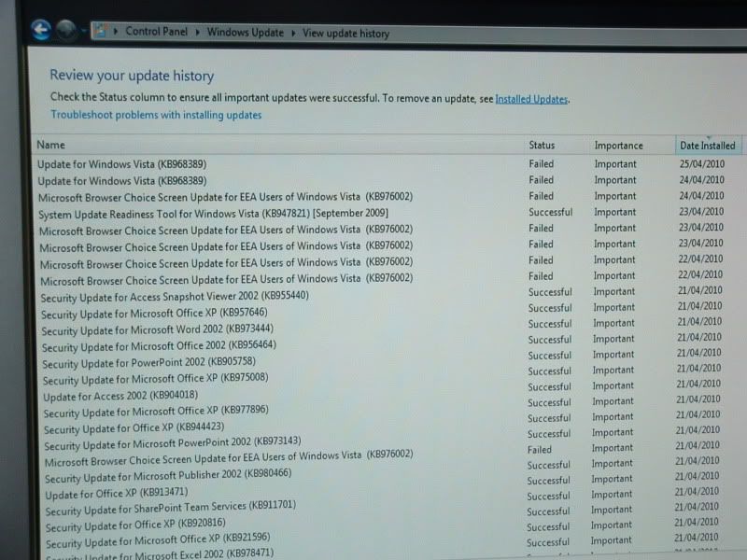Click the Control Panel icon in address bar
This screenshot has width=747, height=560.
(100, 32)
